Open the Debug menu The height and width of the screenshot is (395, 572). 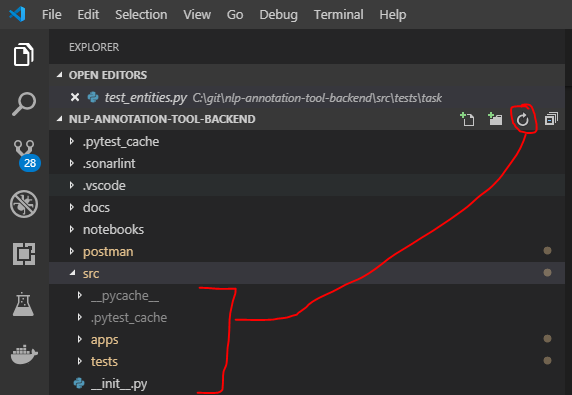tap(278, 15)
